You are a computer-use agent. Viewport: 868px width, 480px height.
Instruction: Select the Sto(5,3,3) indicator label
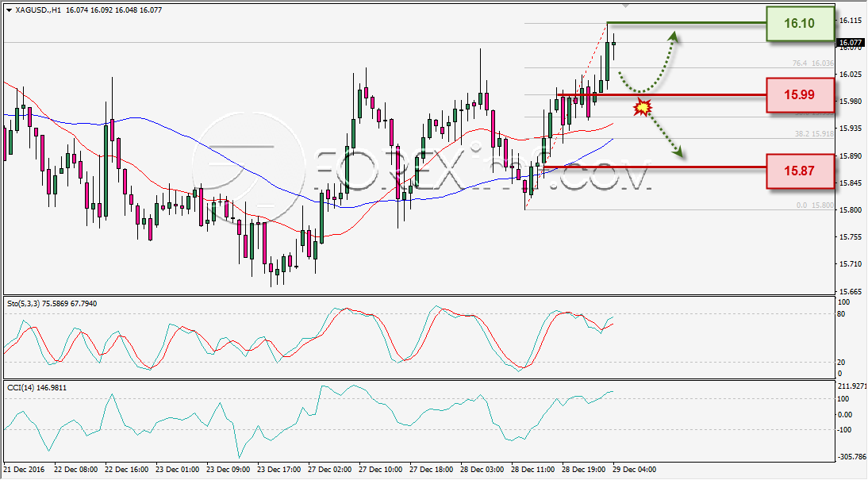tap(52, 303)
